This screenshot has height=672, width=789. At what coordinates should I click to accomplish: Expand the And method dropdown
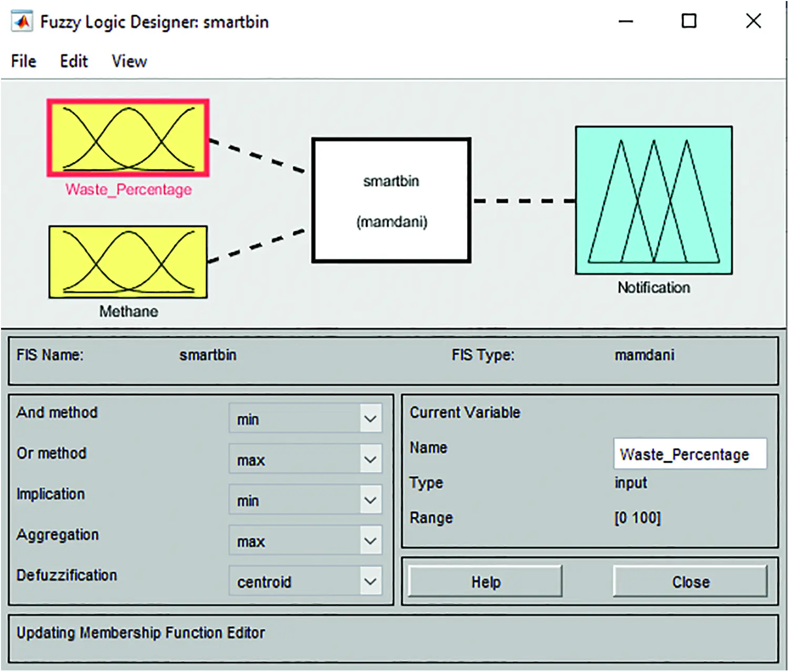pos(306,419)
